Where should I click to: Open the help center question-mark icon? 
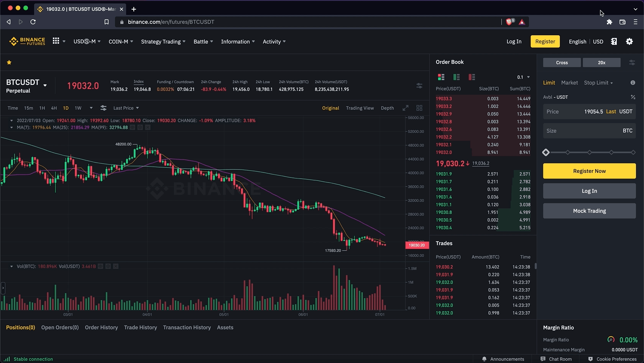tap(614, 41)
